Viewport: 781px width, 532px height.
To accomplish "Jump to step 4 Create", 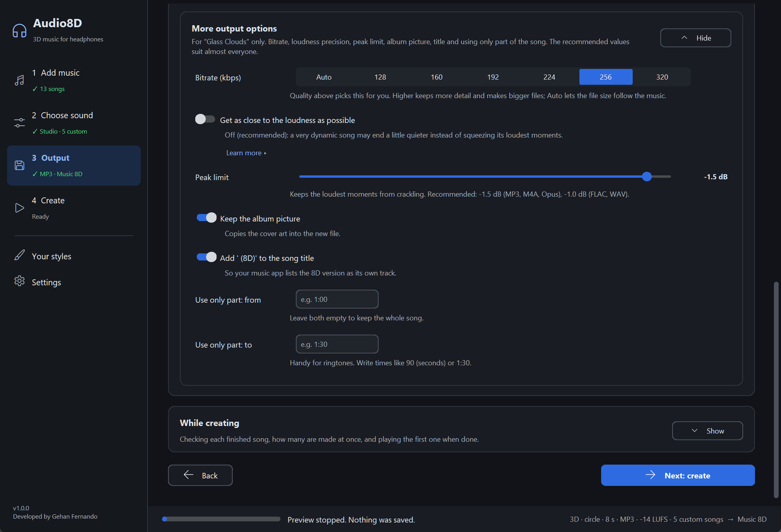I will [x=74, y=208].
